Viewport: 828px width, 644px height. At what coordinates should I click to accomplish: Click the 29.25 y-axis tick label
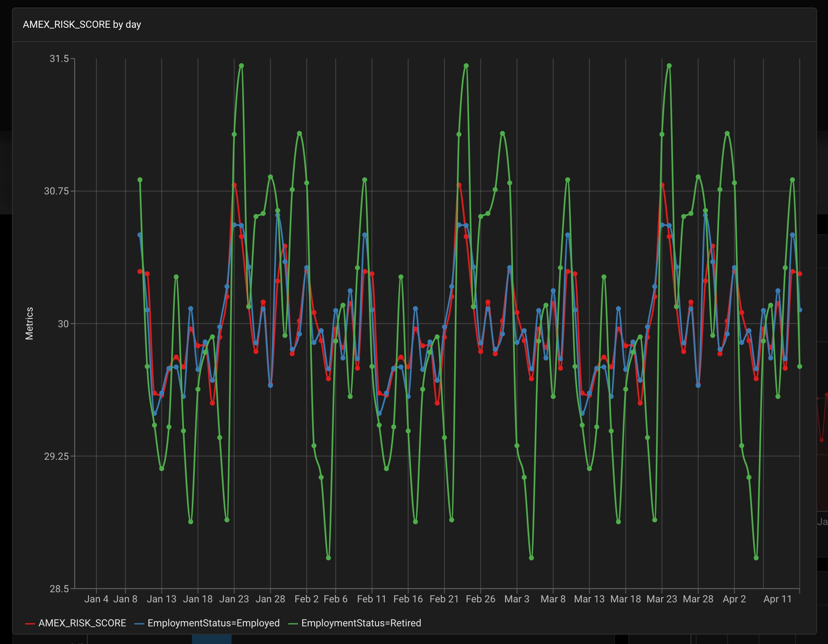[x=57, y=456]
